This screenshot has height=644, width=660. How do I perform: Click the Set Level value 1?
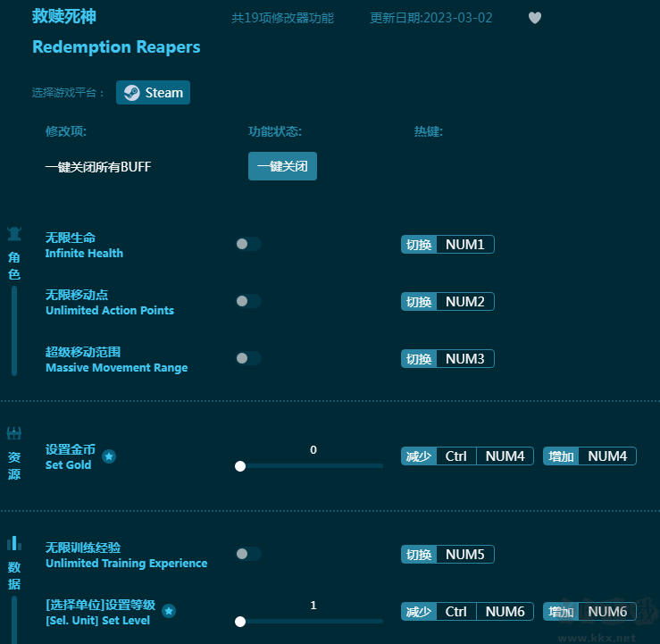313,606
